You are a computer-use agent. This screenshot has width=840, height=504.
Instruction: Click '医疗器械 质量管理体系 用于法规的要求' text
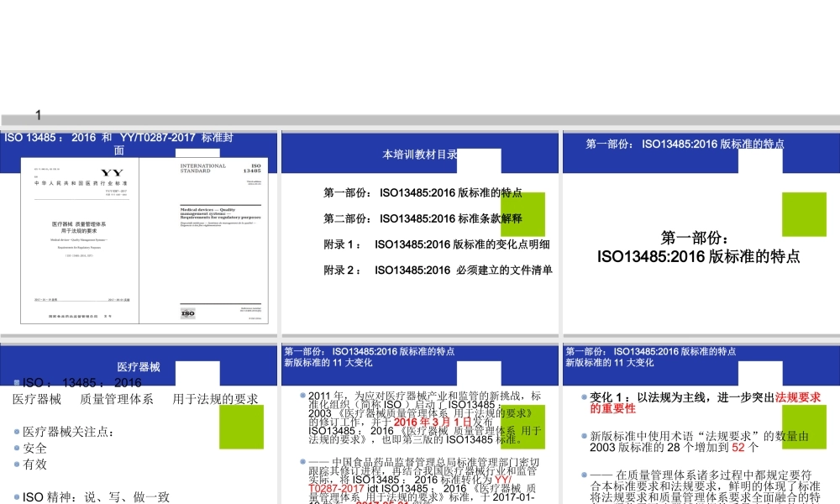click(135, 399)
